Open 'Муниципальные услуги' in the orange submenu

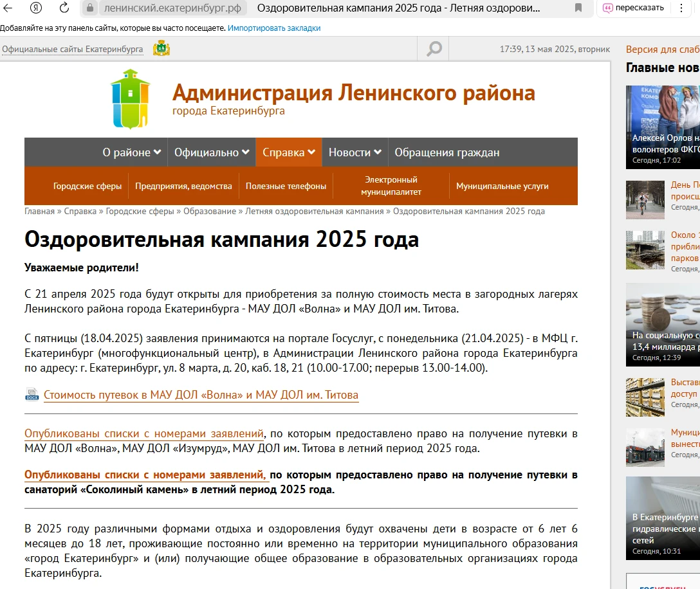tap(502, 186)
